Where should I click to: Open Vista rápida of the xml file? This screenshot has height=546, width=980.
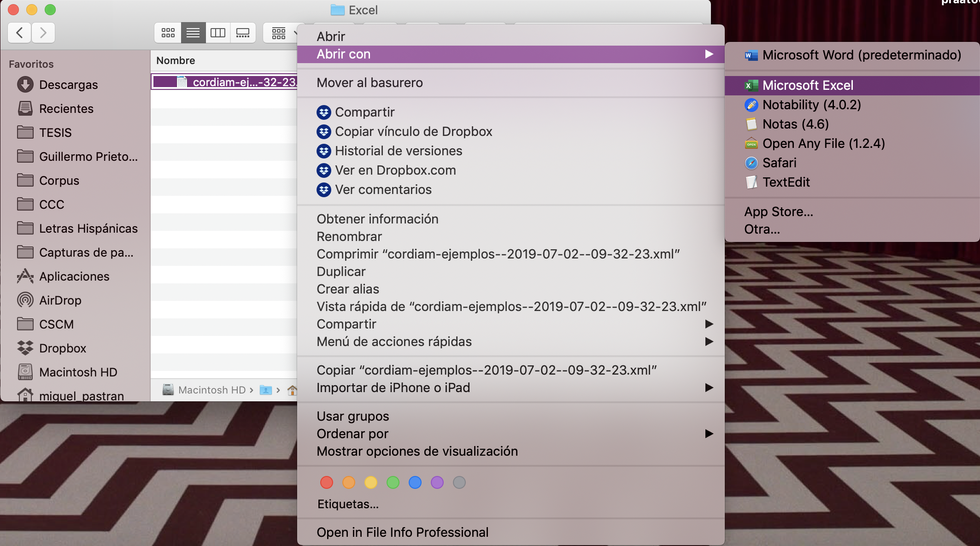tap(511, 306)
